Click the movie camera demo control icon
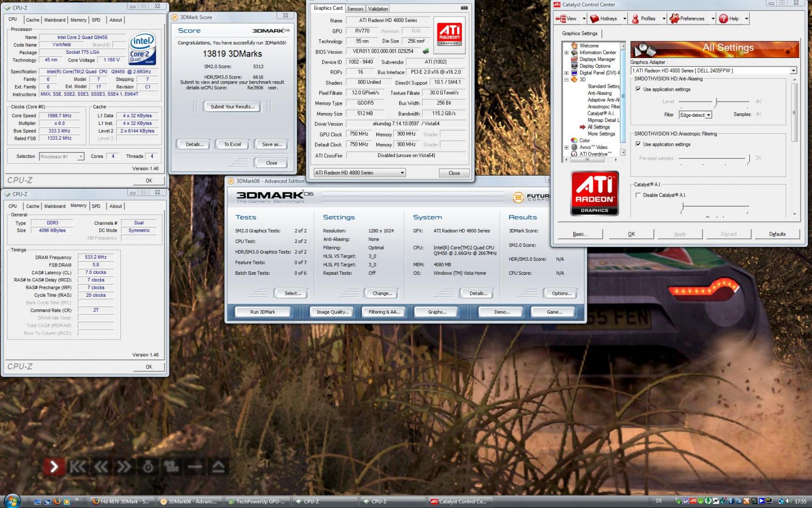 point(171,466)
